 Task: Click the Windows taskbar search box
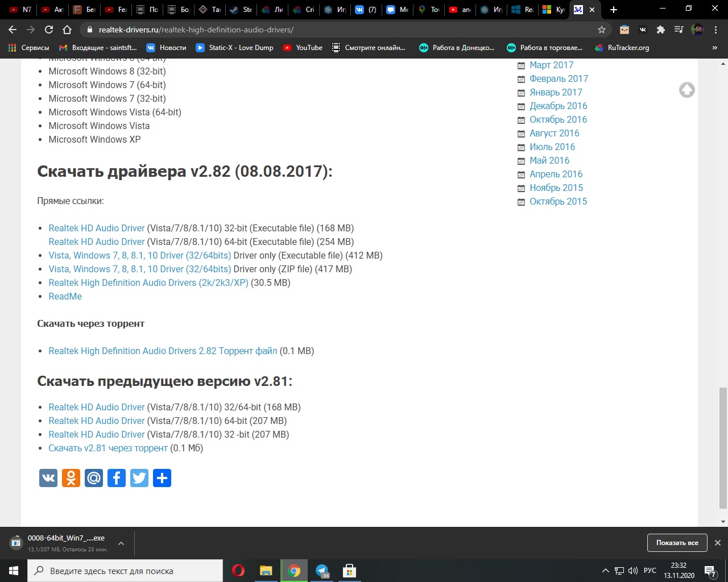pyautogui.click(x=125, y=571)
